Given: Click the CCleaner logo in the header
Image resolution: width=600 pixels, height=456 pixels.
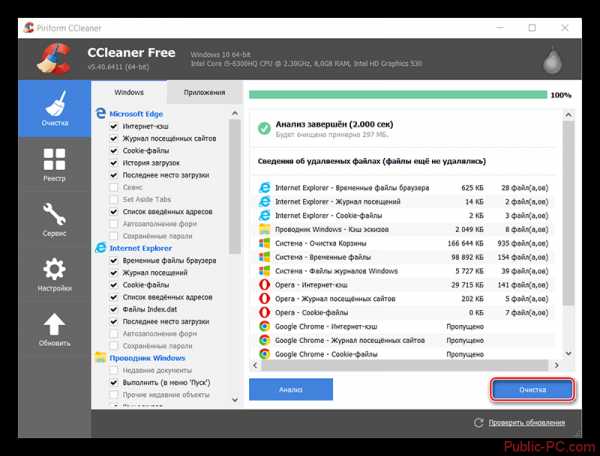Looking at the screenshot, I should pyautogui.click(x=54, y=59).
